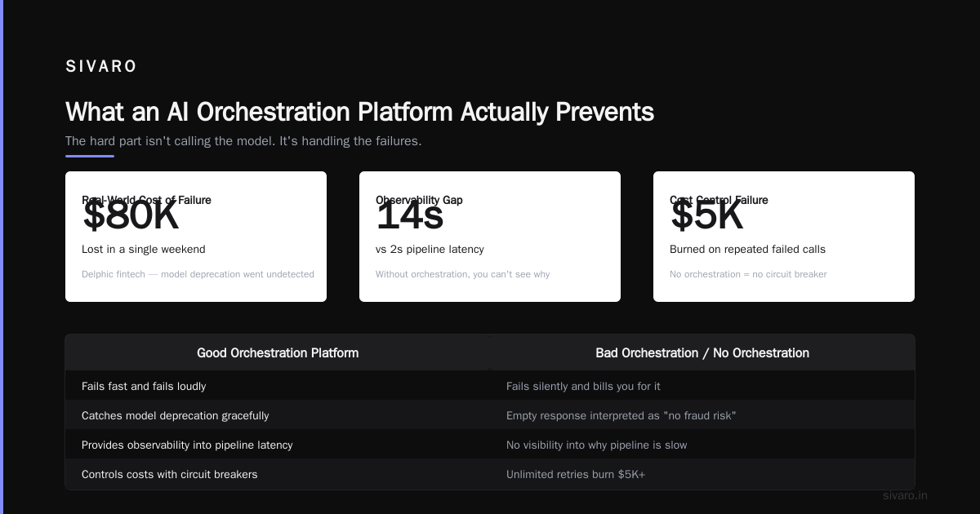The height and width of the screenshot is (514, 980).
Task: Click 'No orchestration = no circuit breaker' note
Action: click(748, 274)
